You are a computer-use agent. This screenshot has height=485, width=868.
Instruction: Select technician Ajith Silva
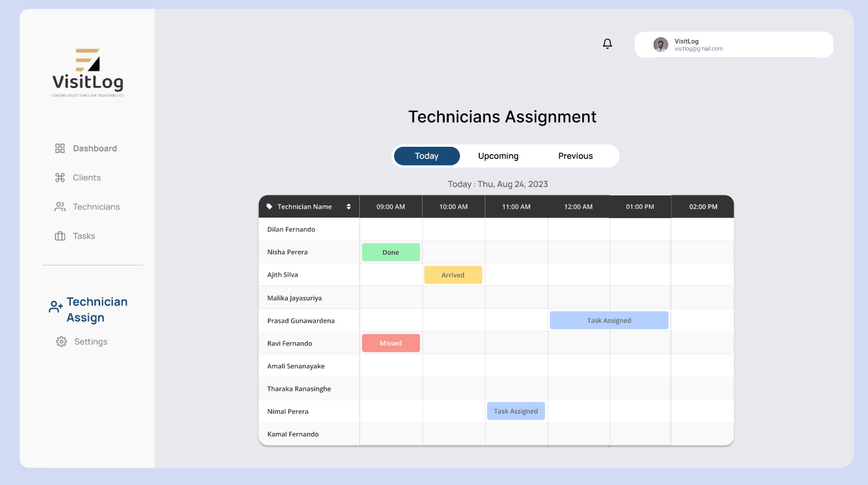click(x=282, y=275)
